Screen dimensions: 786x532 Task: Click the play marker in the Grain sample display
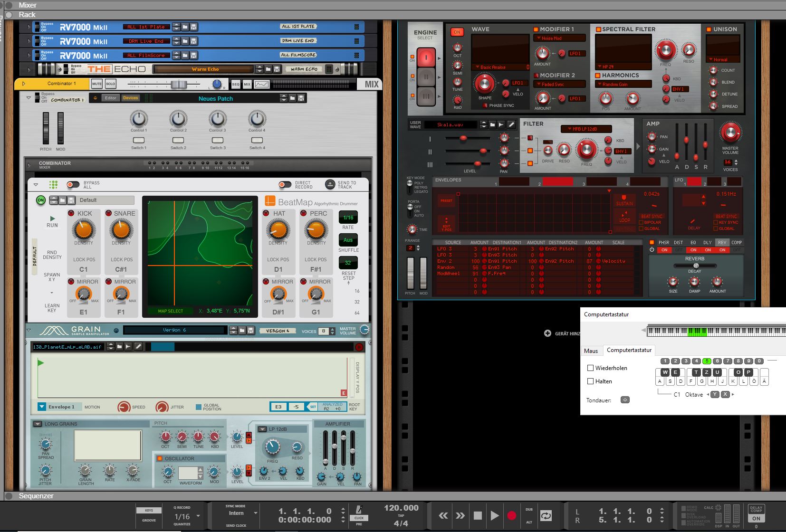coord(40,363)
